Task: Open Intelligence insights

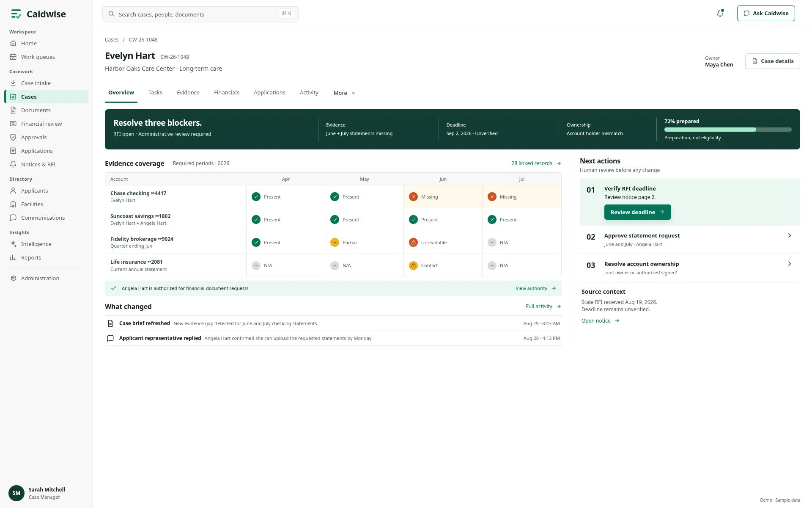Action: click(x=47, y=244)
